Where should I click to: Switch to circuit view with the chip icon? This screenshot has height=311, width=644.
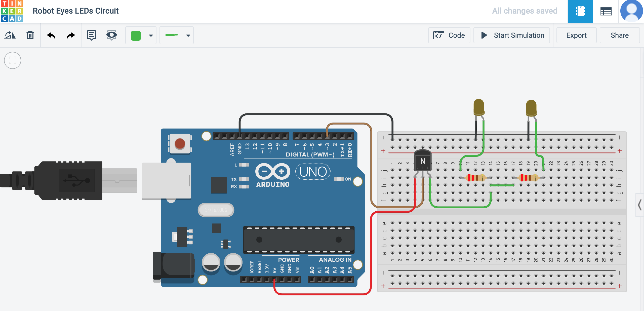(580, 11)
